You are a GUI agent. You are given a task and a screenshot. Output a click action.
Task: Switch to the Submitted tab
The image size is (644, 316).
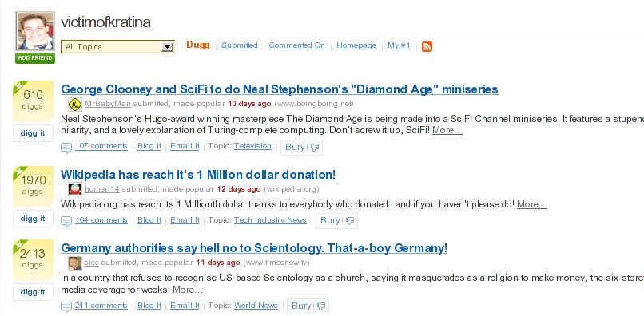[x=240, y=45]
